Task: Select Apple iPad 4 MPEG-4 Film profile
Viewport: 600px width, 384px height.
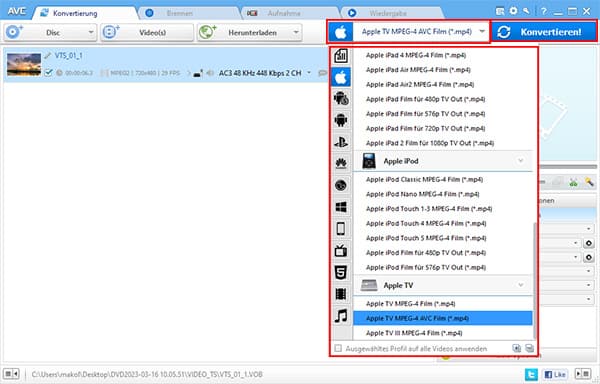Action: pyautogui.click(x=442, y=55)
